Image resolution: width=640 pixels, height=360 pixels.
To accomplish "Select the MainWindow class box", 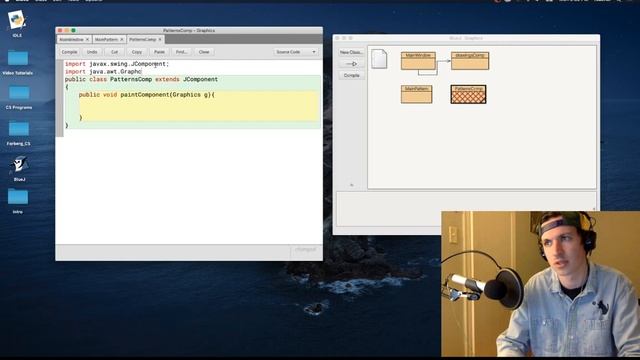I will [418, 60].
